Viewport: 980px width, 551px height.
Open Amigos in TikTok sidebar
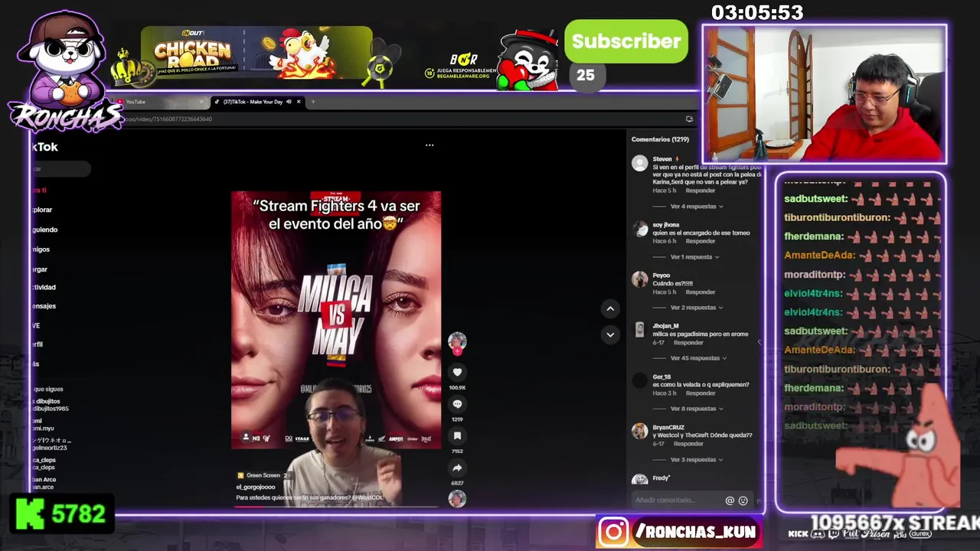41,249
